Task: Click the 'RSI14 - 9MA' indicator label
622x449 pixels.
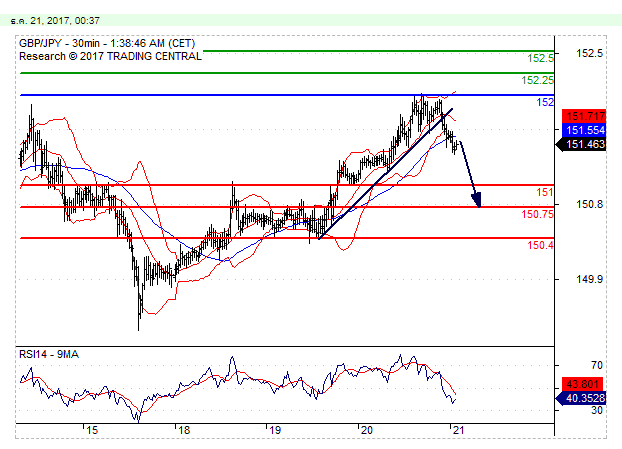Action: tap(49, 354)
